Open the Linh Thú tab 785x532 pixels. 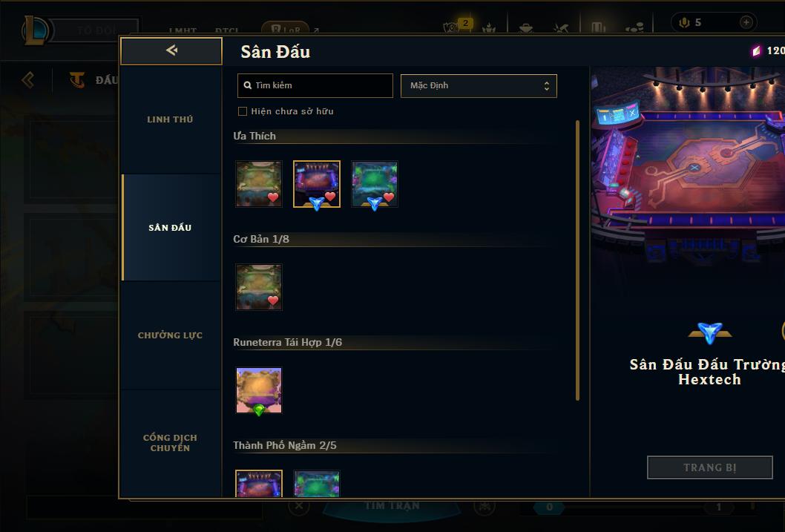coord(171,119)
